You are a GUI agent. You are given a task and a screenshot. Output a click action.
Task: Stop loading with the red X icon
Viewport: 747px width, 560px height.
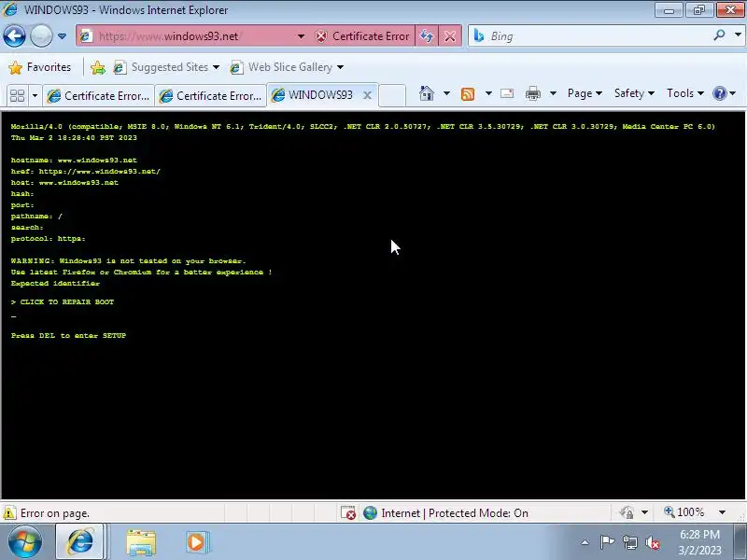pos(450,36)
